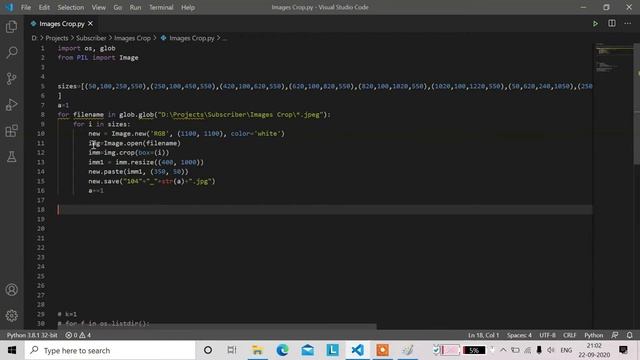Change file encoding UTF-8
640x360 pixels.
547,335
